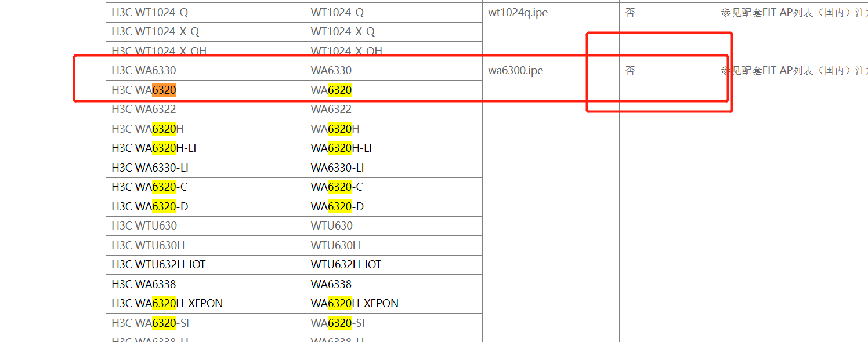The width and height of the screenshot is (868, 342).
Task: Select yellow-highlighted model cell 'WA6320' without H3C prefix
Action: pyautogui.click(x=393, y=90)
